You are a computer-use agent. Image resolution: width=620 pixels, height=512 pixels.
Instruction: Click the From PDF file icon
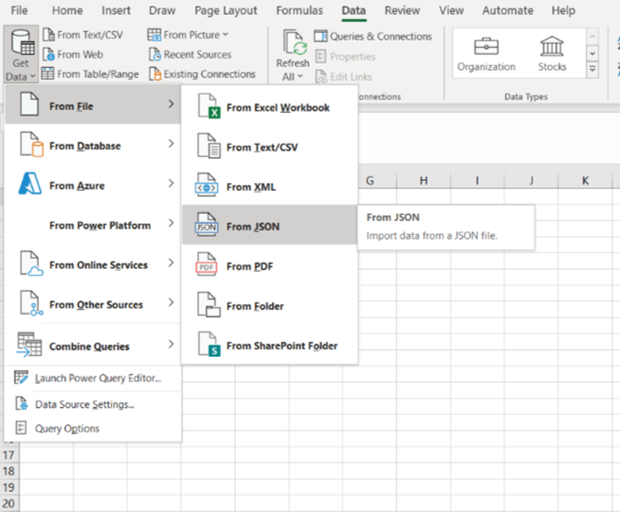[x=206, y=265]
